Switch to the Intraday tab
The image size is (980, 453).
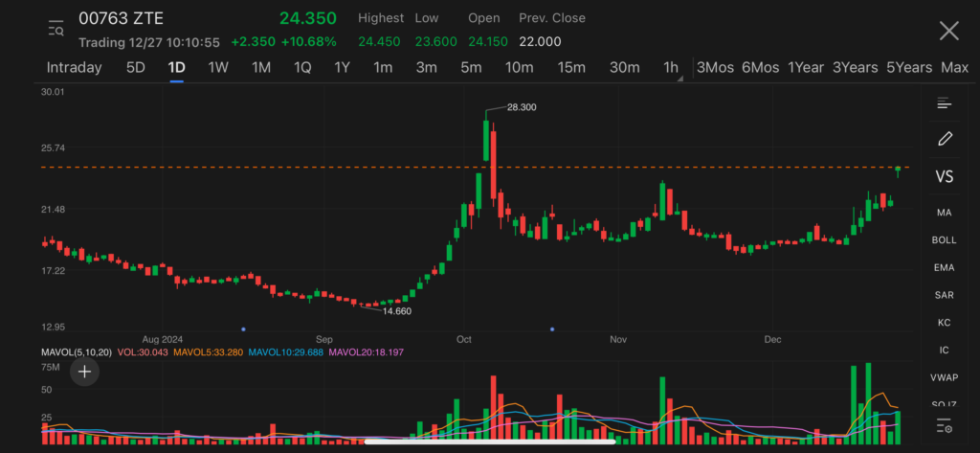coord(75,68)
